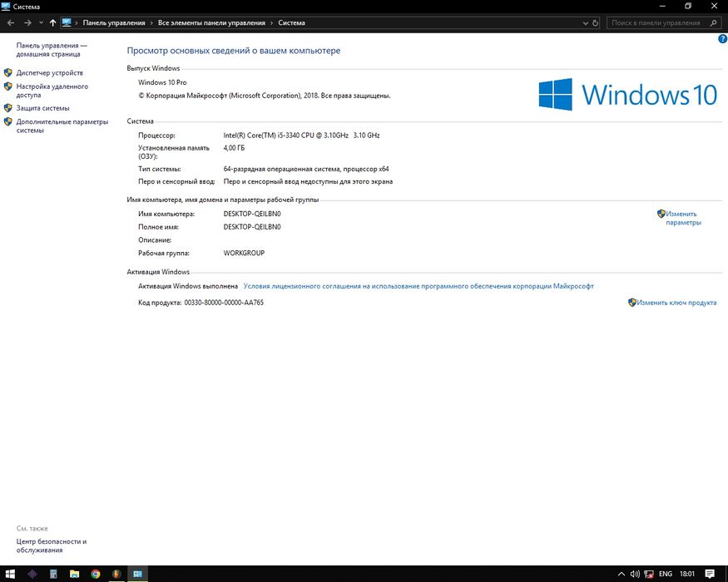Open the volume speaker tray icon

pyautogui.click(x=635, y=575)
